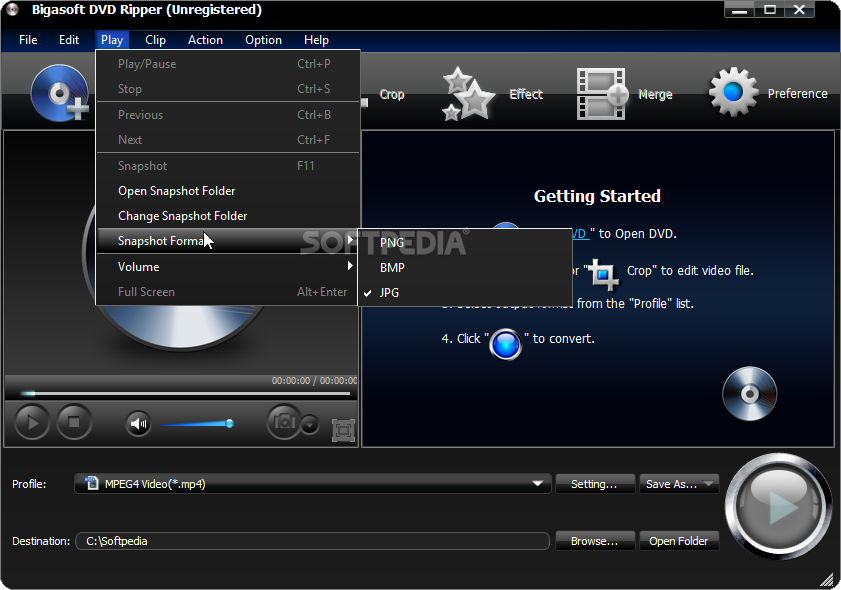Image resolution: width=841 pixels, height=590 pixels.
Task: Open the Edit menu
Action: click(69, 40)
